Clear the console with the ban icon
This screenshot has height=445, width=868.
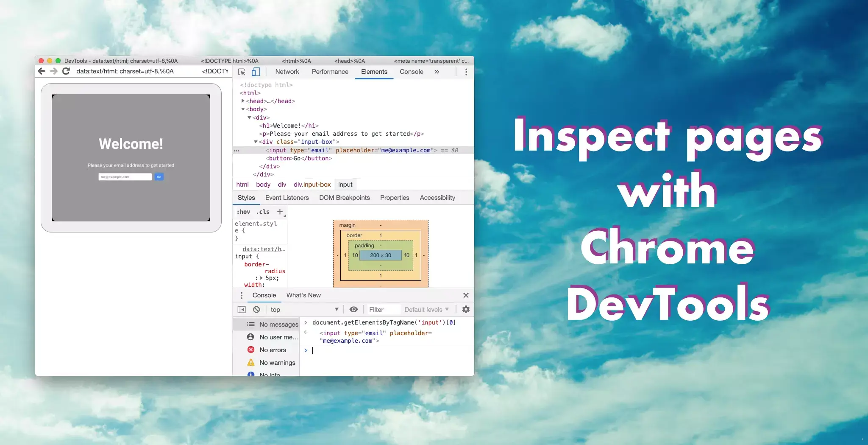point(256,310)
